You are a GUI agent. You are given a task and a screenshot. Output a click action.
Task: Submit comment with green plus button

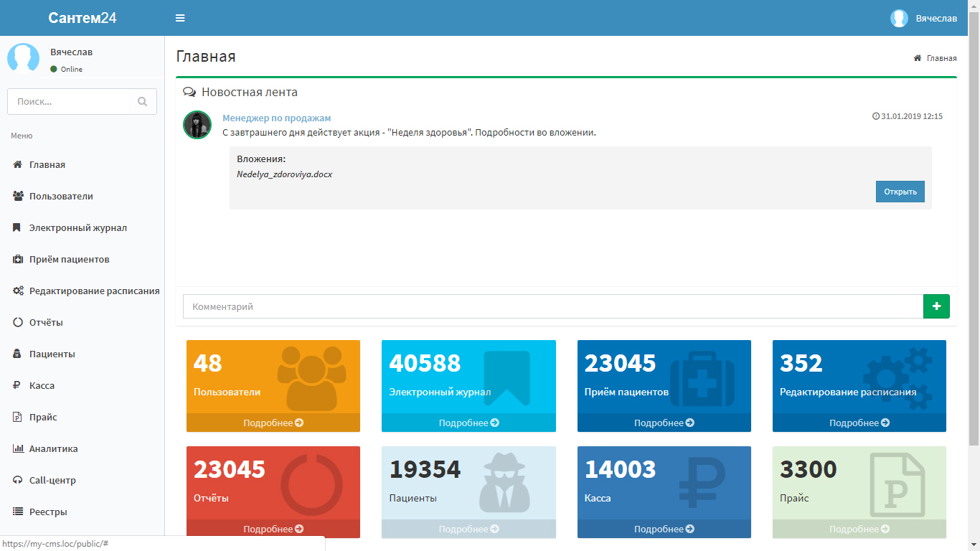pyautogui.click(x=936, y=306)
